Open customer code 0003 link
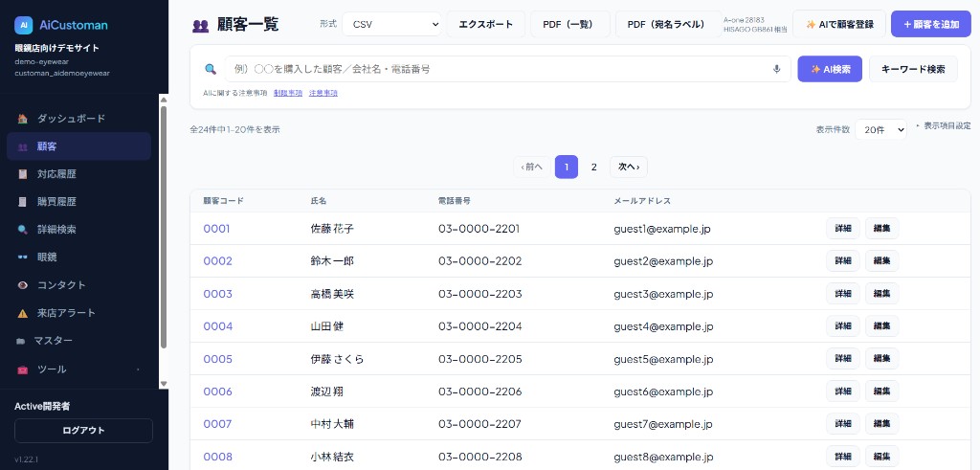This screenshot has height=470, width=980. pos(217,294)
